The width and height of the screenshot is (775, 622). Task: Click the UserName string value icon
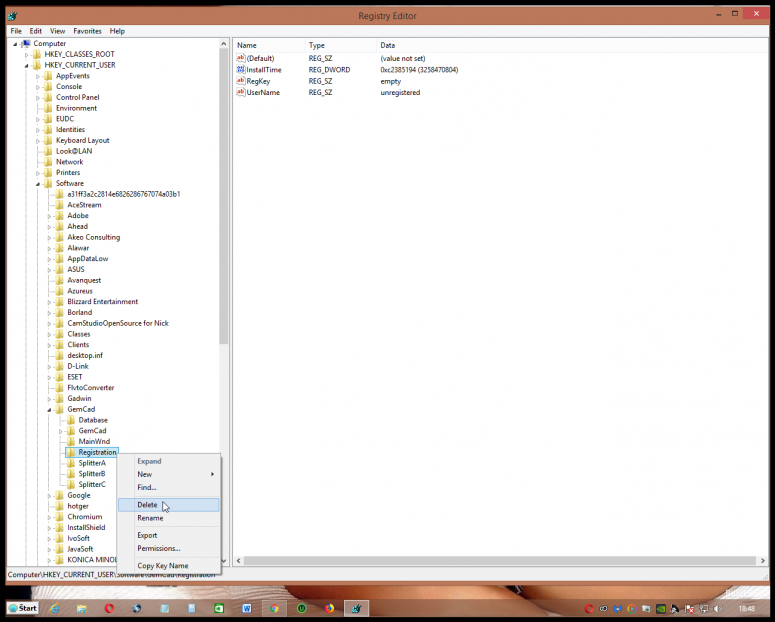tap(241, 92)
